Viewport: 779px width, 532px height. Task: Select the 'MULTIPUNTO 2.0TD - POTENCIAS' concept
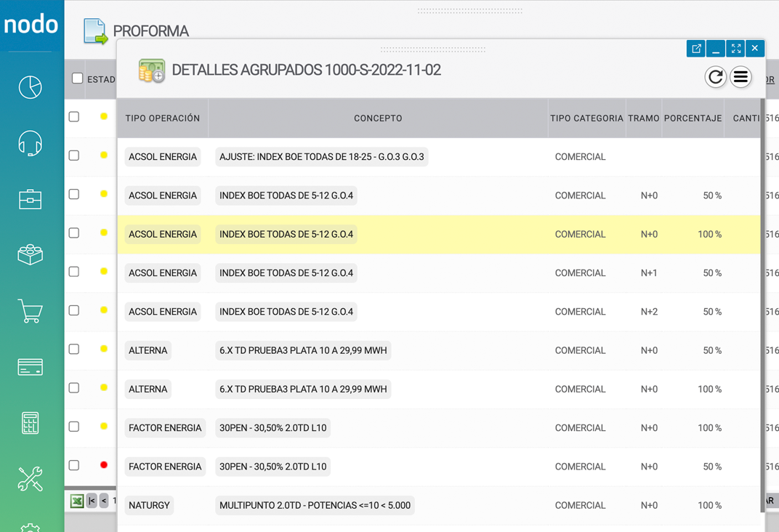click(x=315, y=506)
